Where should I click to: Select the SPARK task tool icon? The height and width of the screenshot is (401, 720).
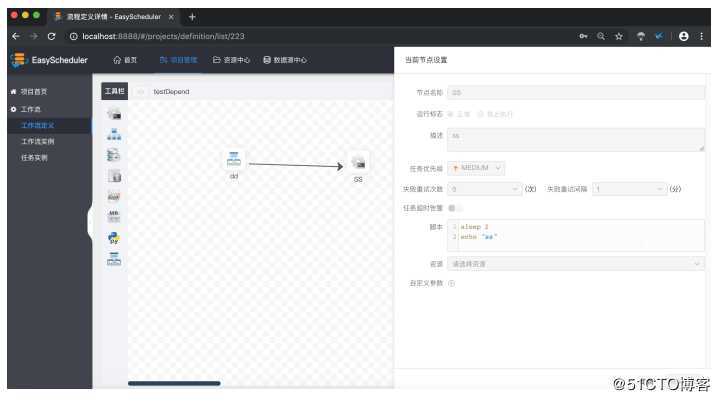114,197
